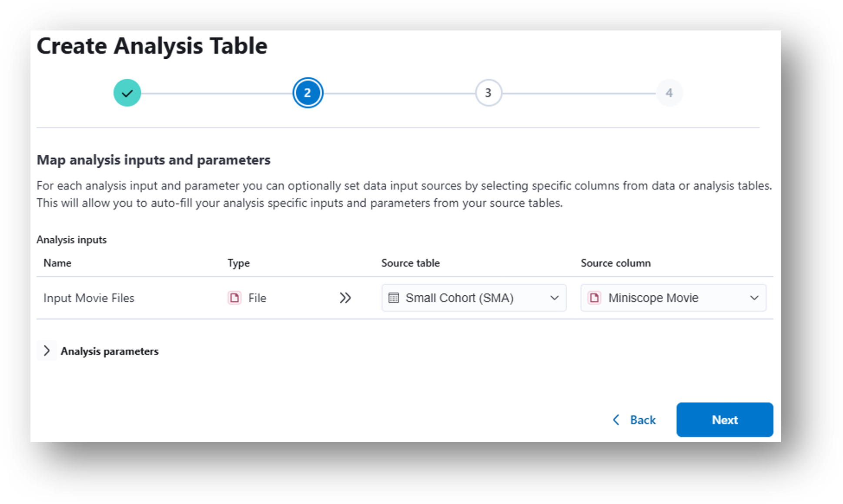Click the Back left-chevron icon
This screenshot has height=504, width=843.
click(x=616, y=420)
